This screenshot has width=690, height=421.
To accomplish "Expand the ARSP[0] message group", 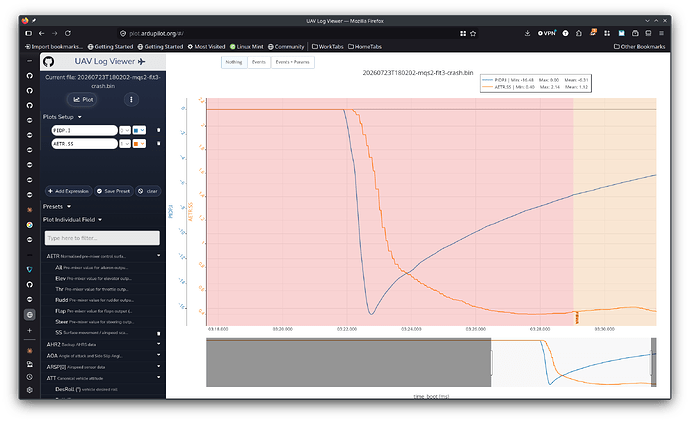I will (103, 367).
